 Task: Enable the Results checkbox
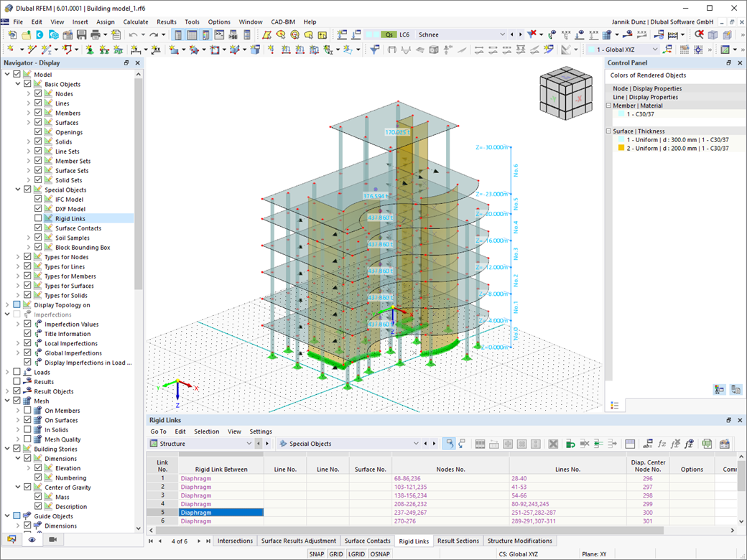17,381
